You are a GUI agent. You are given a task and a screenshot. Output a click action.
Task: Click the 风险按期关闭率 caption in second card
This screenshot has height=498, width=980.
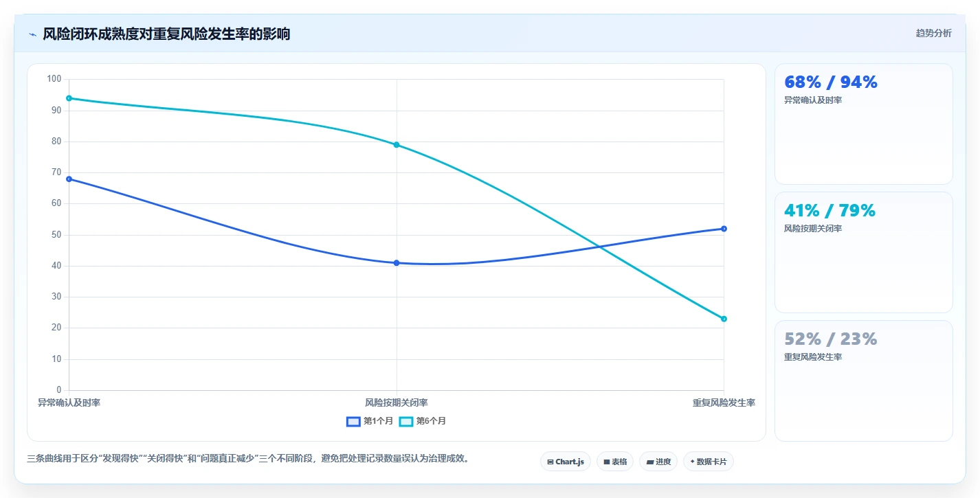[x=813, y=229]
